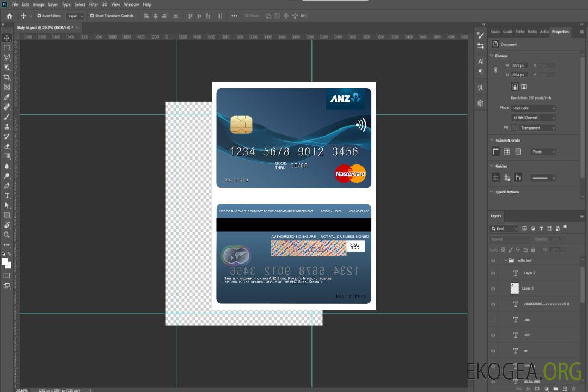Open the guide line style dropdown

click(x=543, y=178)
